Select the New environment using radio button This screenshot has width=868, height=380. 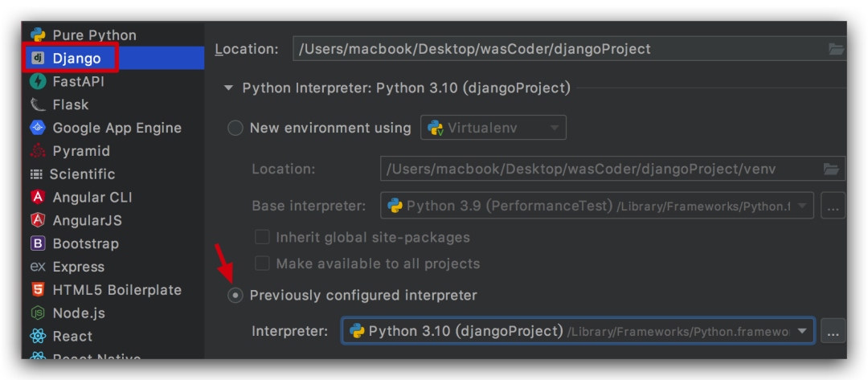click(235, 128)
